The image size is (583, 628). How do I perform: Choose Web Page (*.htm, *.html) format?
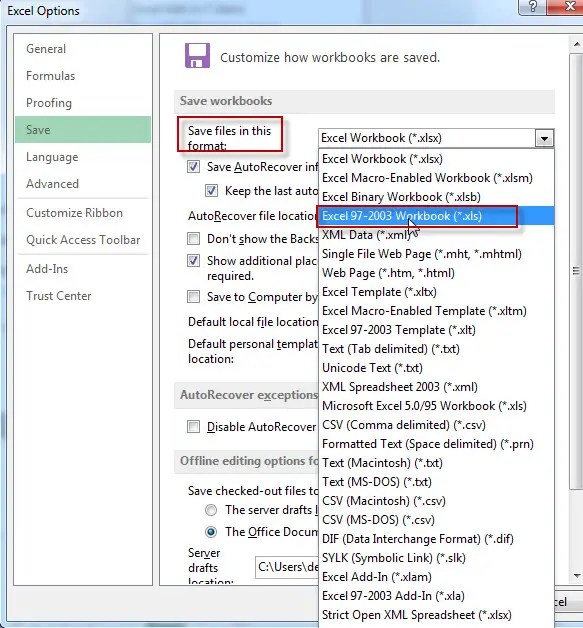[x=436, y=273]
